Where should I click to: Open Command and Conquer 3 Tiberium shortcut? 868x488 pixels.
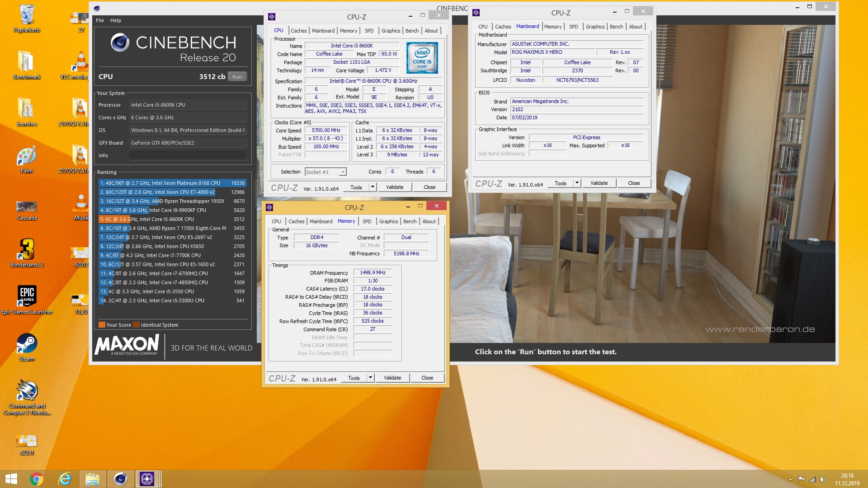(27, 398)
